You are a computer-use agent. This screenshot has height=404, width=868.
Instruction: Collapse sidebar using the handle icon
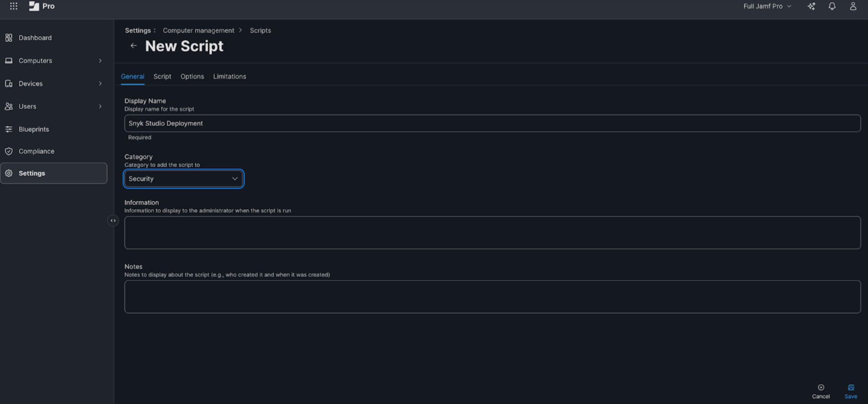113,221
